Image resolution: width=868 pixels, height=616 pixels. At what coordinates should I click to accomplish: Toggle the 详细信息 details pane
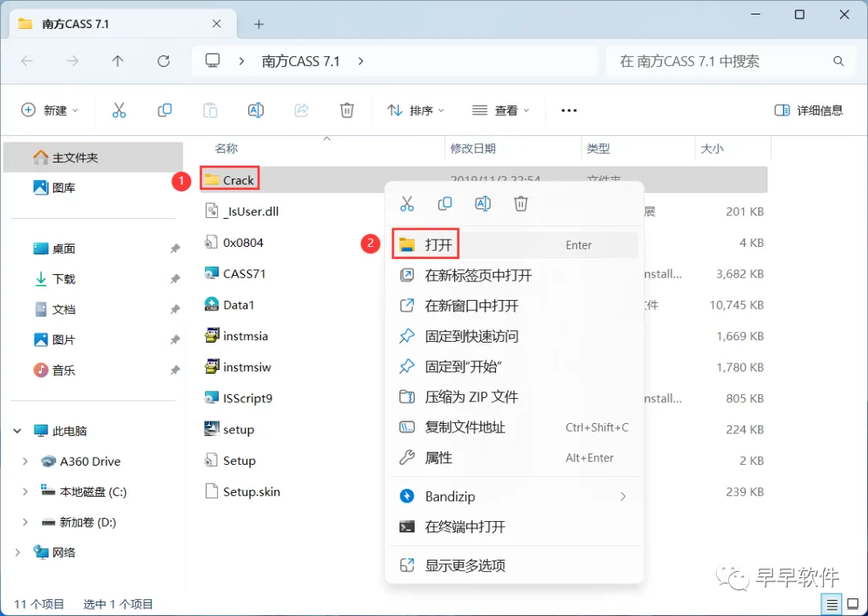click(809, 110)
